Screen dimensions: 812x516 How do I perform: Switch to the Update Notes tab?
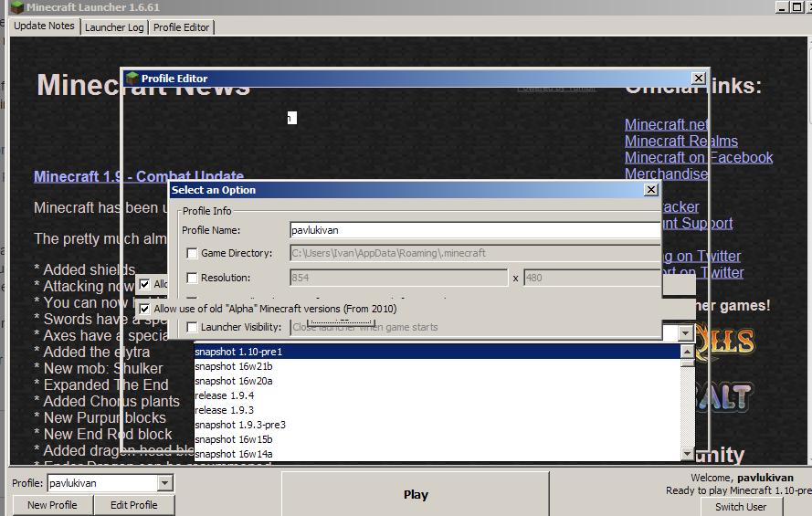pyautogui.click(x=44, y=26)
